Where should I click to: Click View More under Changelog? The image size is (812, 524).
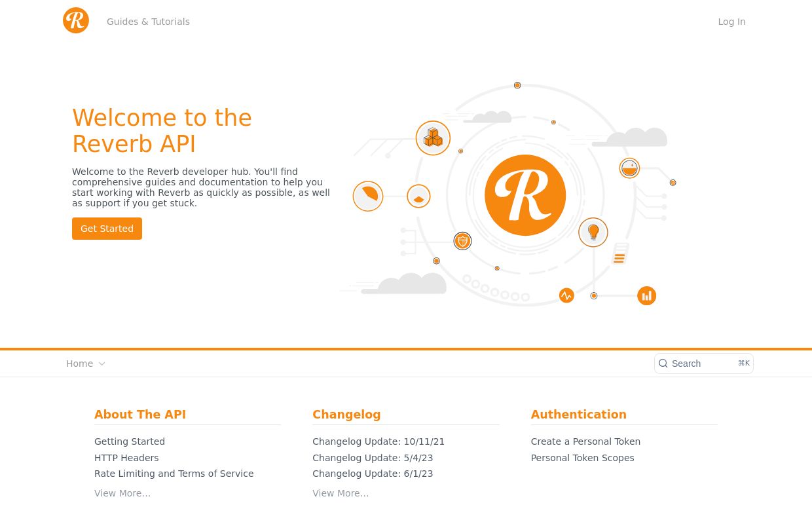click(x=341, y=493)
